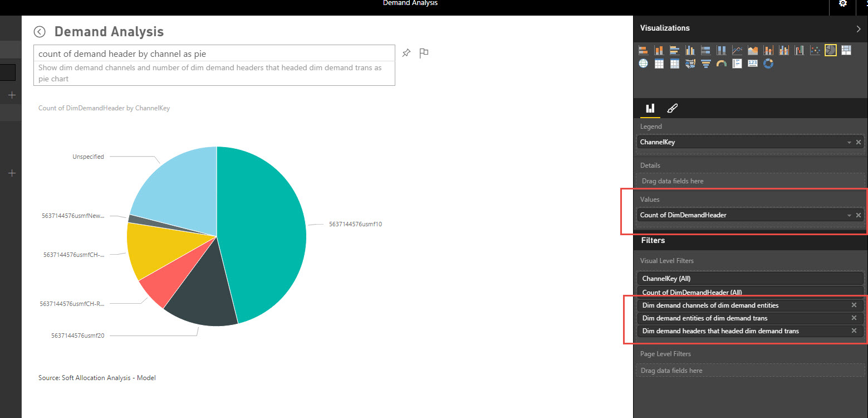This screenshot has width=868, height=418.
Task: Select the stacked column chart visualization
Action: click(x=659, y=50)
